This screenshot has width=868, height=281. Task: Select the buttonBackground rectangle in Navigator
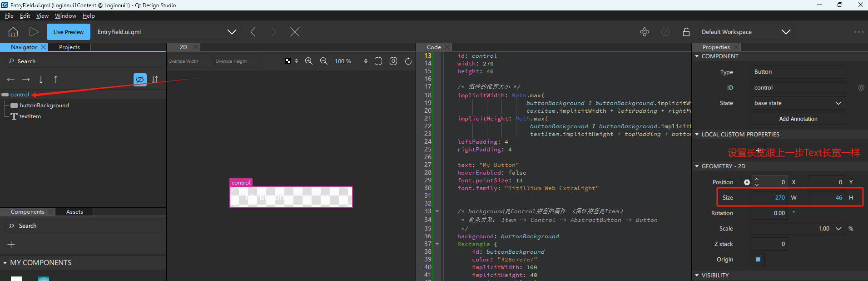(44, 105)
